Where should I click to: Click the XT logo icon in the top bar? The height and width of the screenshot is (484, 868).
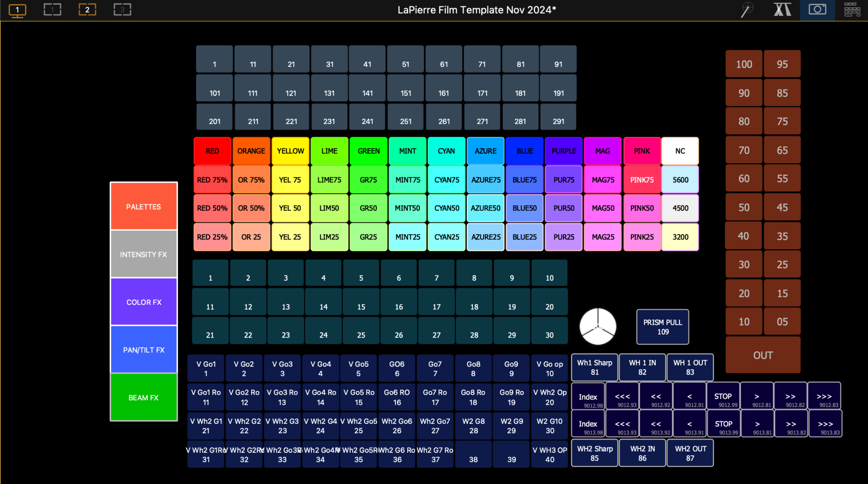[782, 9]
